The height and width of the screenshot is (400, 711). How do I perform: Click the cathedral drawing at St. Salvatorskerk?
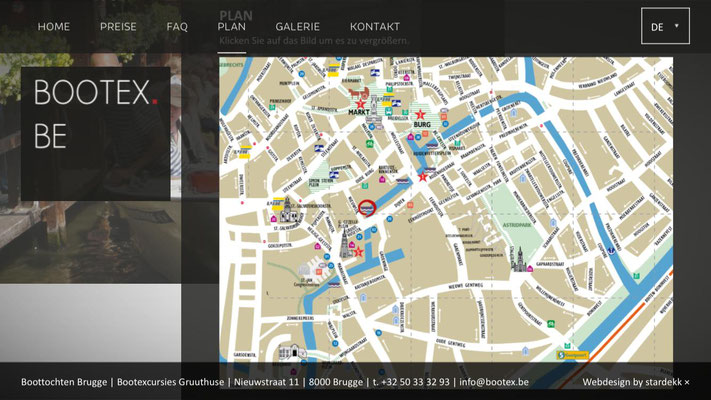287,210
